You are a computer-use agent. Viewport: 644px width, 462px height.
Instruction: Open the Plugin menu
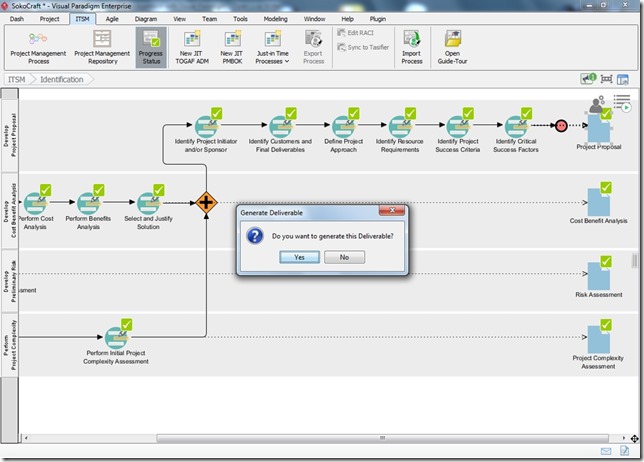(377, 19)
